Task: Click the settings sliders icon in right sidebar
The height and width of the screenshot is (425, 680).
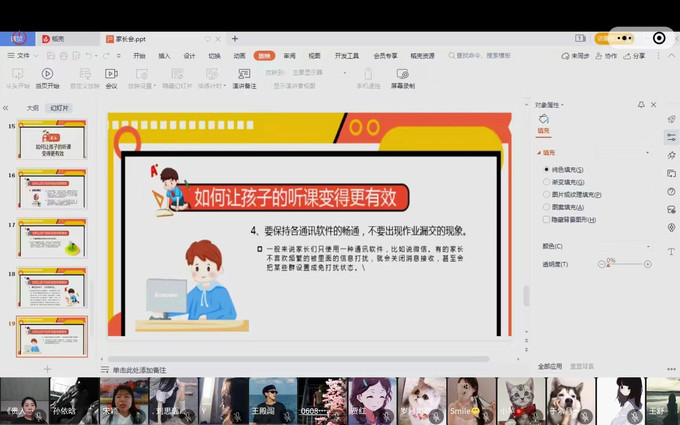Action: 671,137
